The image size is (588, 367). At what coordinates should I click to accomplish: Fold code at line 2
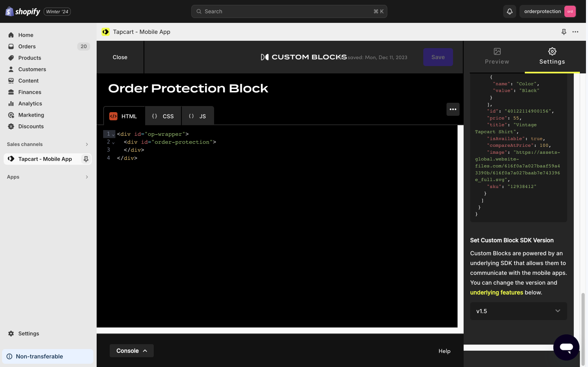[x=113, y=142]
